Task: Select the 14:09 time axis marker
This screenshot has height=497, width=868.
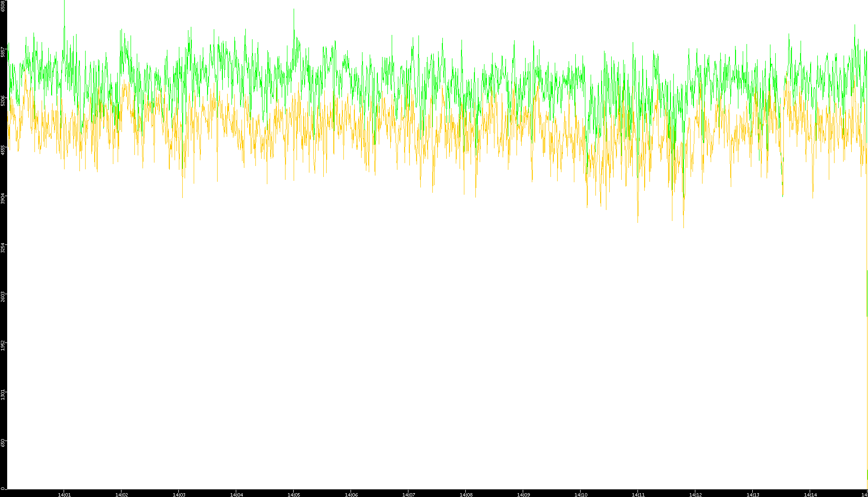Action: pos(523,495)
